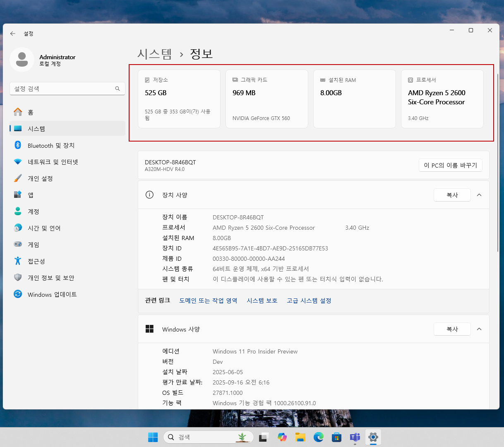Launch Copilot from the taskbar
Image resolution: width=504 pixels, height=447 pixels.
pos(282,437)
